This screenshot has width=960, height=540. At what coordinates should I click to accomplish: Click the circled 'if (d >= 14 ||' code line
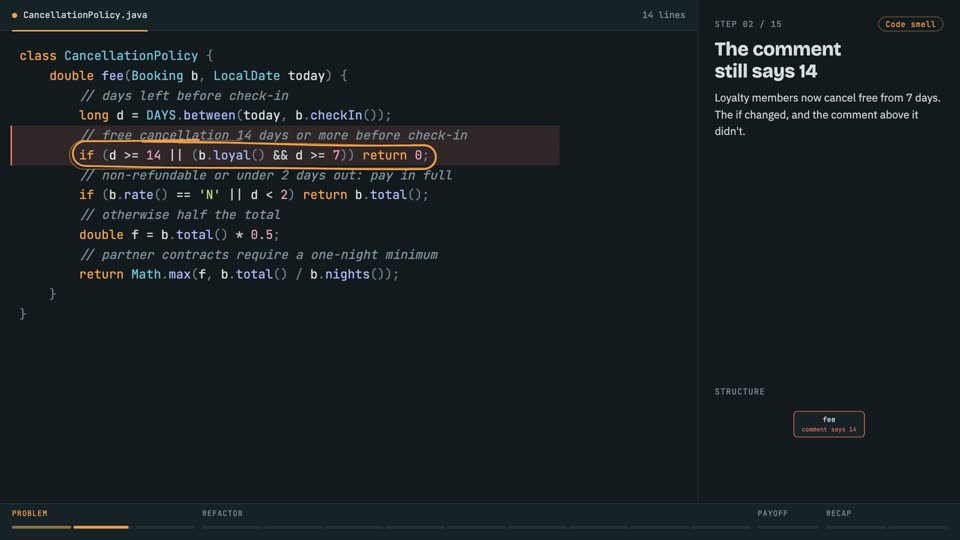click(x=253, y=156)
